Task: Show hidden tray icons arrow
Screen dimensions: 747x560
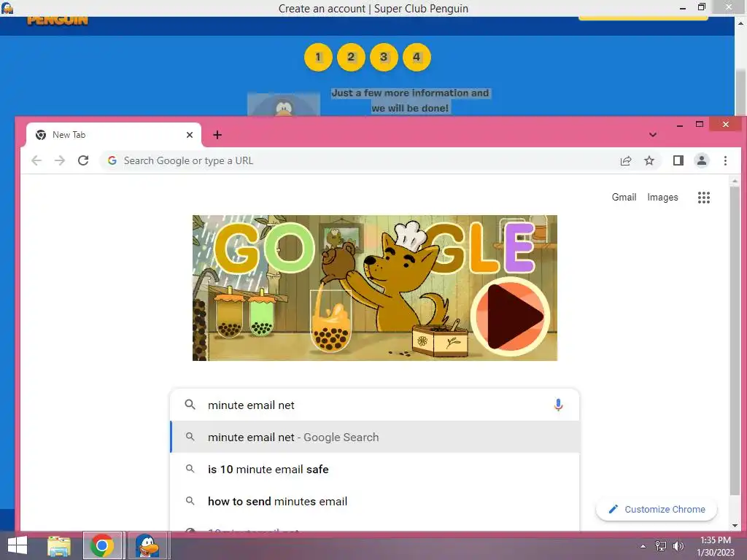Action: point(643,546)
